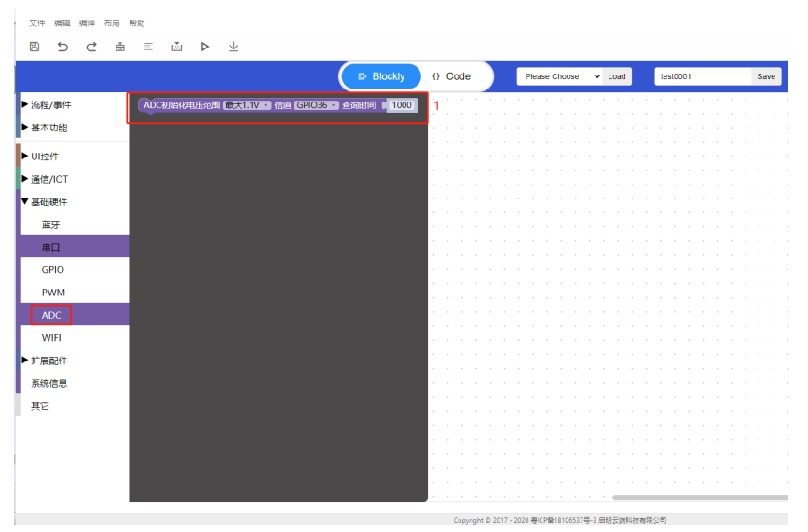Open the Please Choose dropdown
The height and width of the screenshot is (532, 808).
[x=559, y=76]
